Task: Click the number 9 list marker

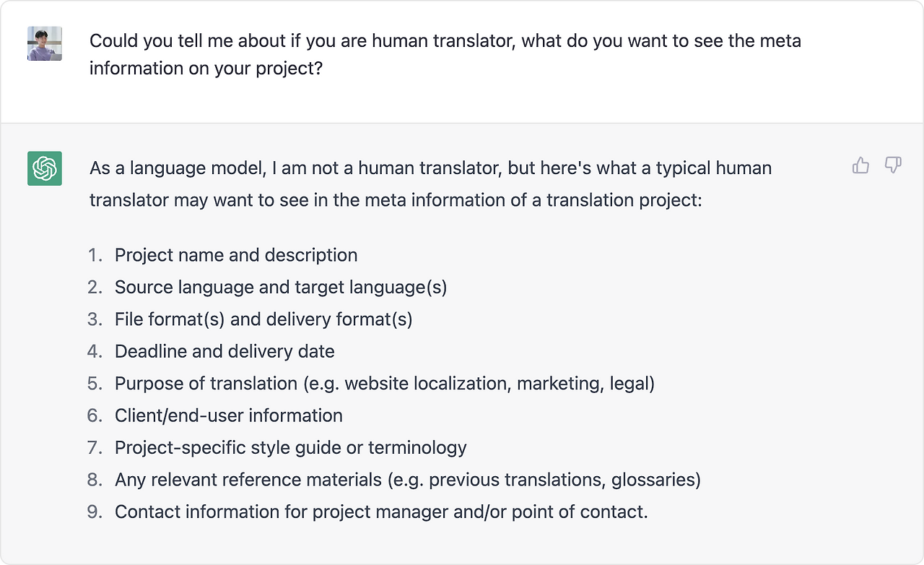Action: click(96, 512)
